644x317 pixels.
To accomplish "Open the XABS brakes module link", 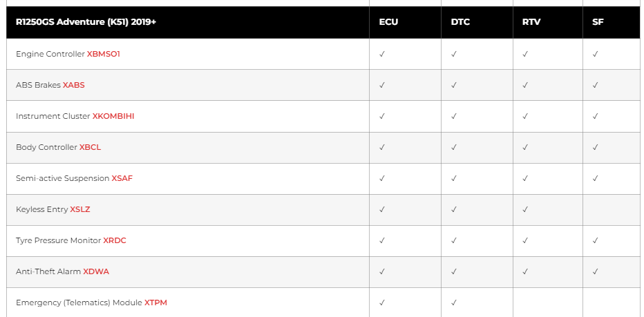I will tap(74, 85).
